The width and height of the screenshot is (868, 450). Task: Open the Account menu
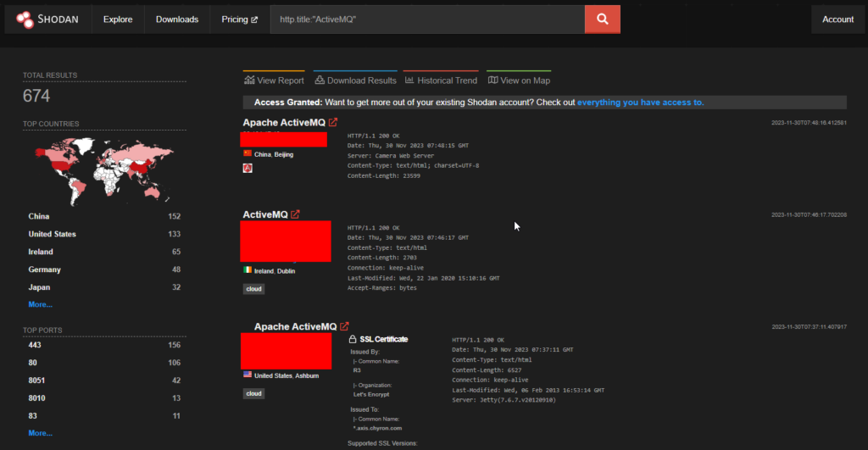click(837, 19)
